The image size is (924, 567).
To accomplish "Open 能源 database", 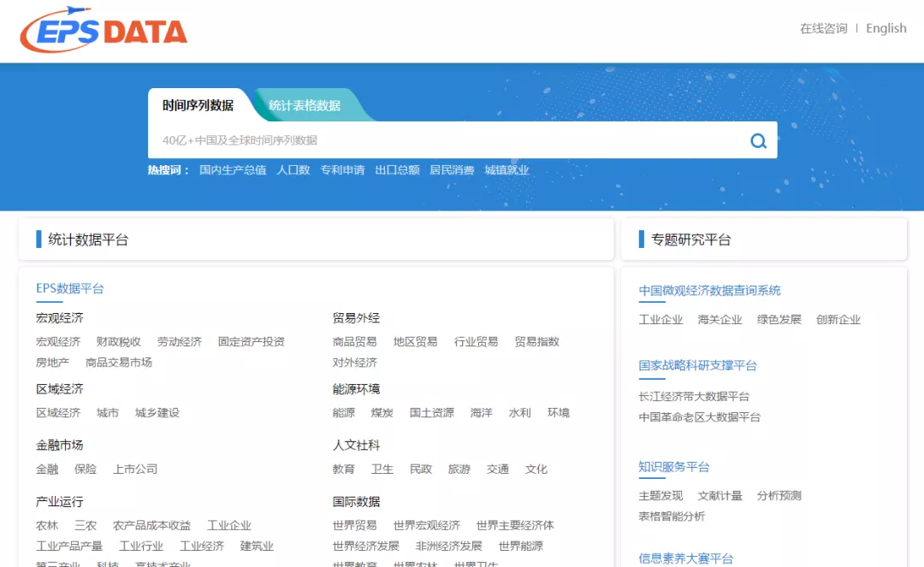I will point(344,413).
